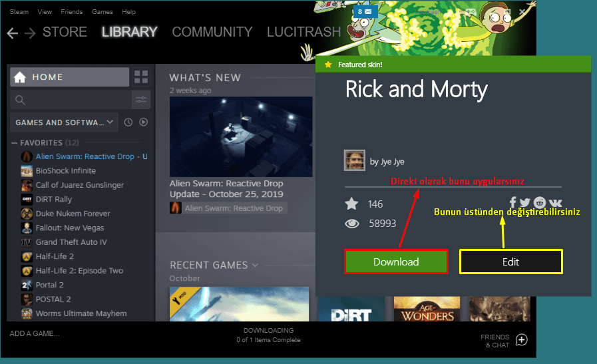
Task: Open the Friends menu
Action: click(72, 12)
